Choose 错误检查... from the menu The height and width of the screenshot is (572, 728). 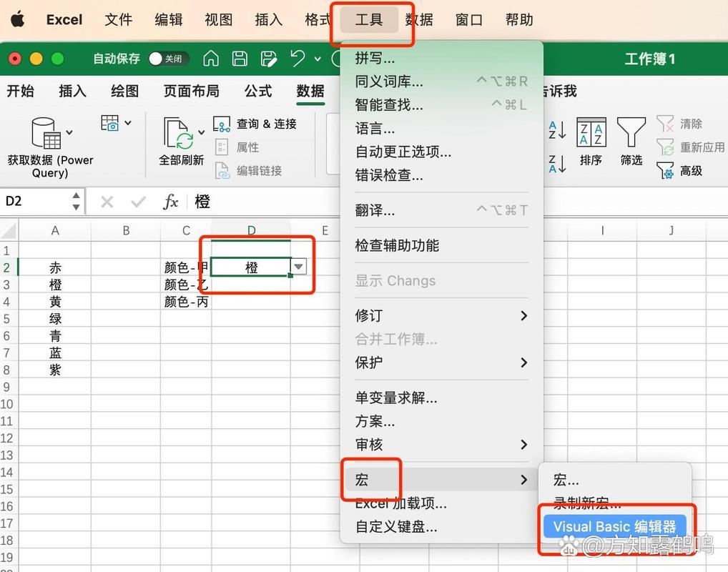tap(441, 175)
